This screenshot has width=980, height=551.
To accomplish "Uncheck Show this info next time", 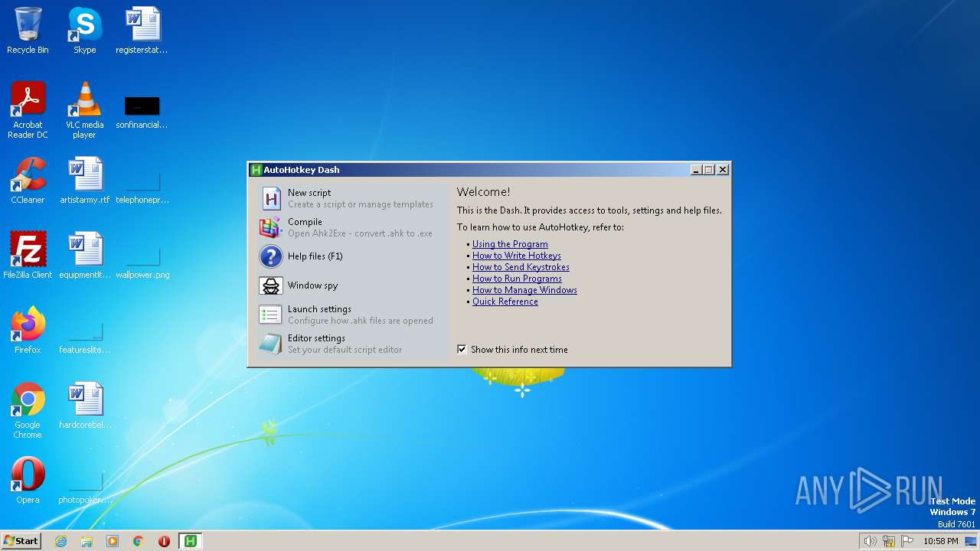I will coord(462,350).
